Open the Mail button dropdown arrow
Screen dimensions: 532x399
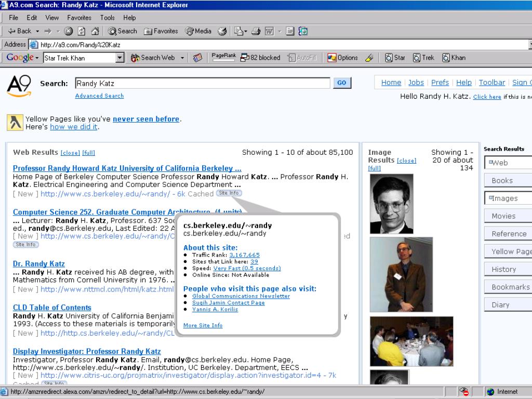(246, 31)
